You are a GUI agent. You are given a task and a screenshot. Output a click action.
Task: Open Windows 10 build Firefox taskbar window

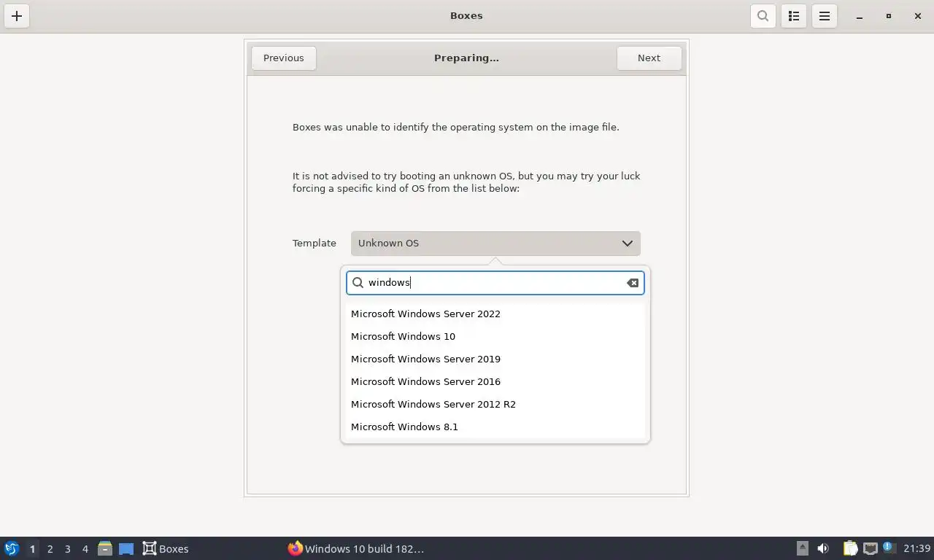[x=356, y=548]
